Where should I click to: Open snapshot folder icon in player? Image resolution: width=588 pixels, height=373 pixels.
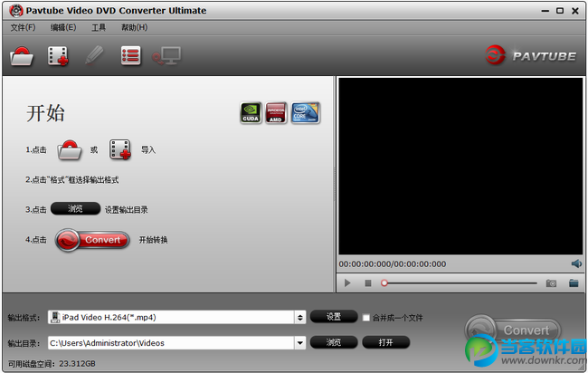[x=574, y=283]
